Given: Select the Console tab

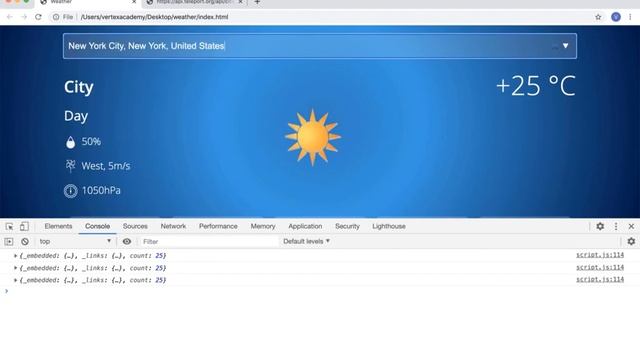Looking at the screenshot, I should [x=97, y=226].
